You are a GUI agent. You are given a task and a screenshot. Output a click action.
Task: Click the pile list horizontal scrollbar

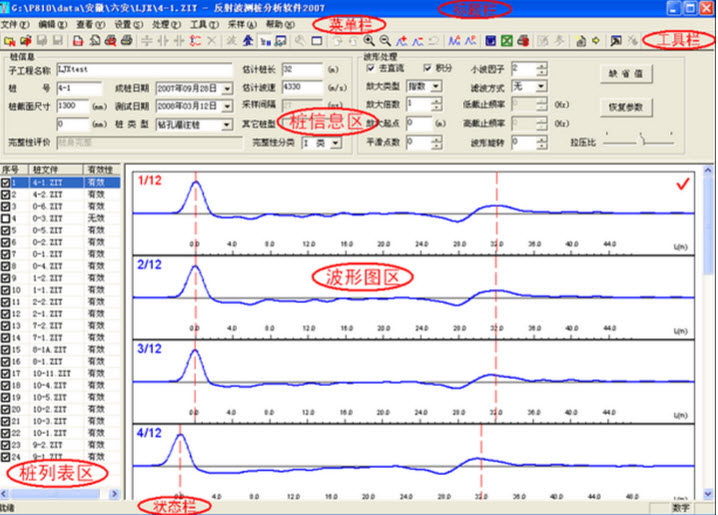[x=60, y=493]
